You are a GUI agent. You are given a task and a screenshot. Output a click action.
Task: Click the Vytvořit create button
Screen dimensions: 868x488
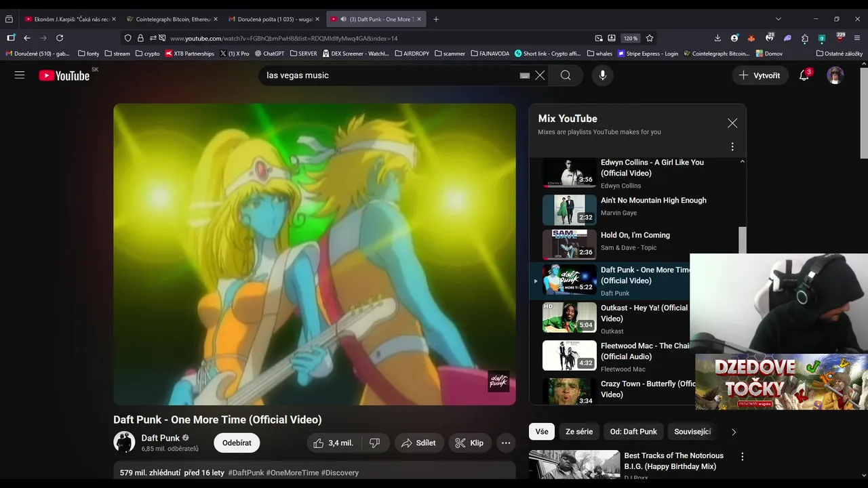(x=759, y=75)
